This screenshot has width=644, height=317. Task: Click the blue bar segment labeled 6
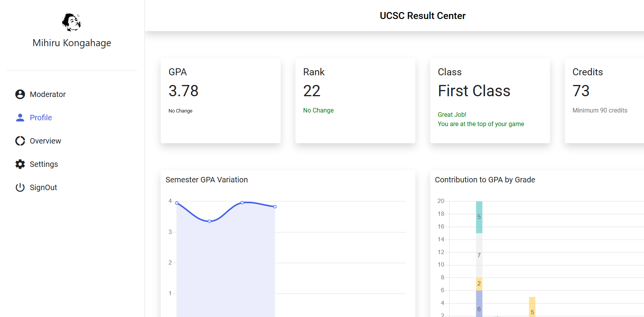click(x=479, y=304)
